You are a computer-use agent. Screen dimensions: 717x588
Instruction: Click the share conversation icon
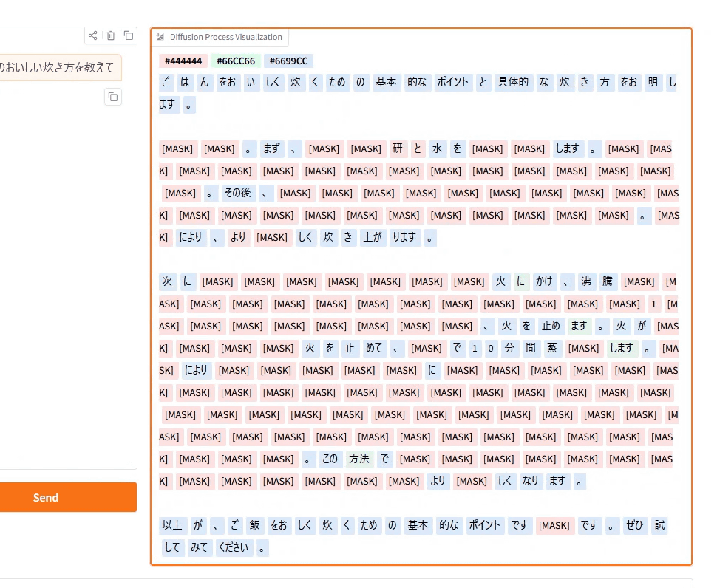(92, 35)
